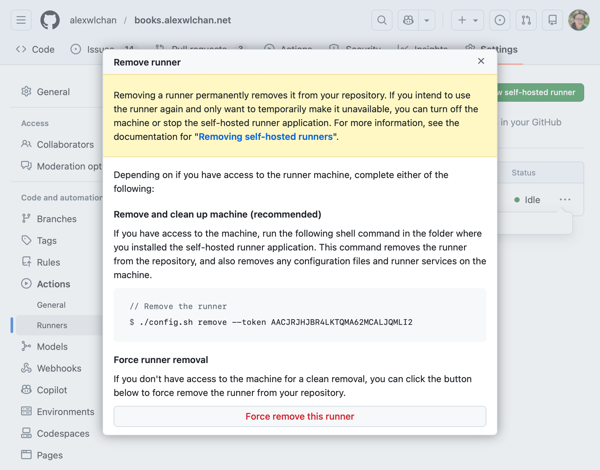Close the Remove runner dialog
Screen dimensions: 600x470
tap(481, 61)
